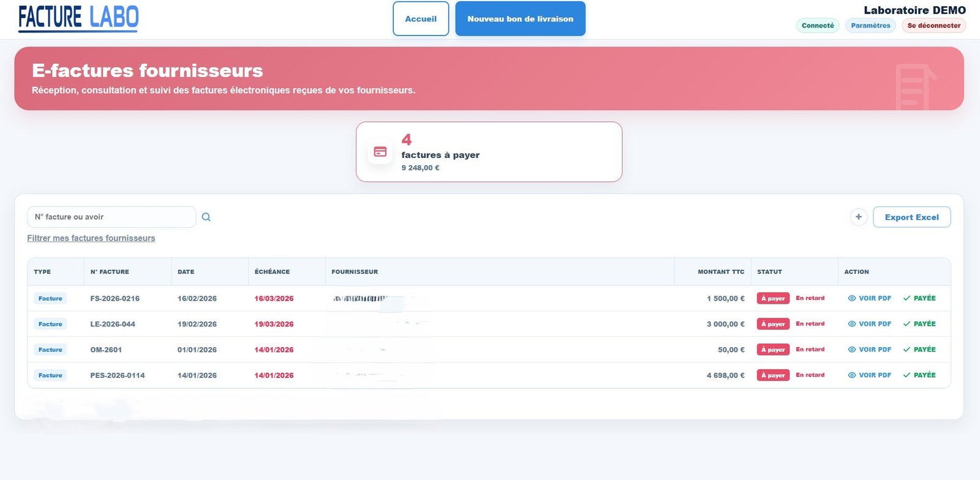Click the search magnifier icon
This screenshot has height=480, width=980.
(x=206, y=217)
